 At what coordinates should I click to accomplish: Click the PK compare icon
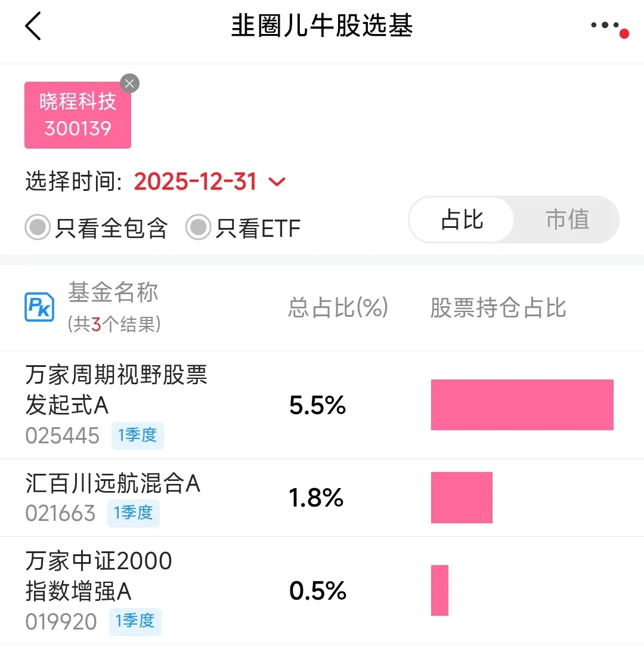point(39,307)
